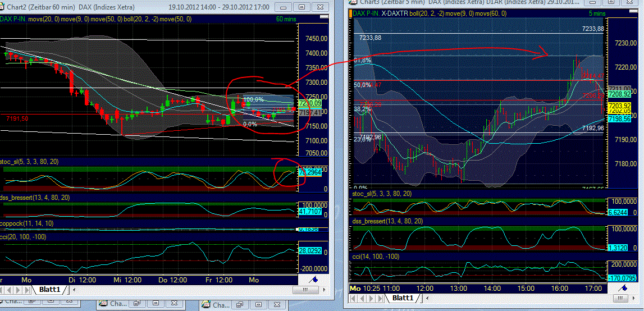This screenshot has height=311, width=644.
Task: Click the 16:00 time axis label in Chart3
Action: pos(560,289)
